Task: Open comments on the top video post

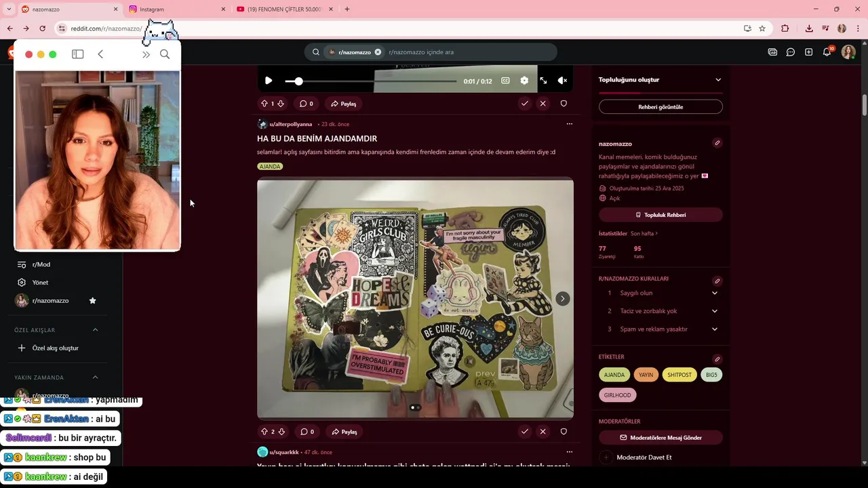Action: [x=307, y=104]
